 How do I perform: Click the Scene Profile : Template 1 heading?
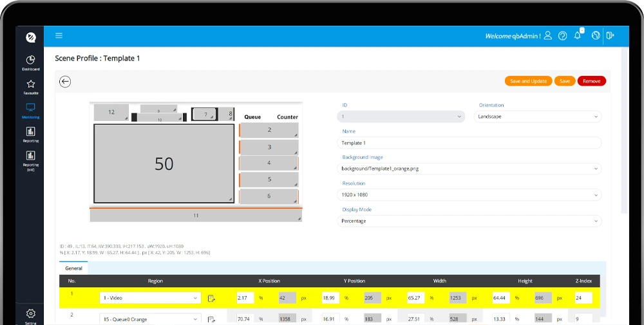97,59
